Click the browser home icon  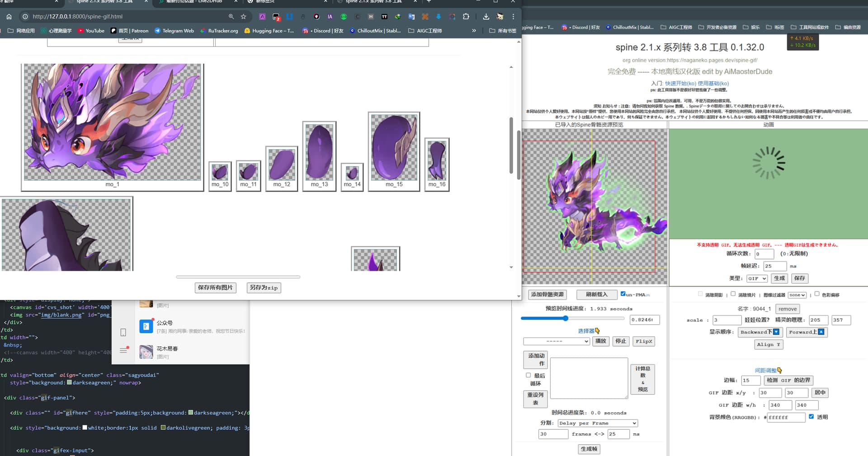9,17
